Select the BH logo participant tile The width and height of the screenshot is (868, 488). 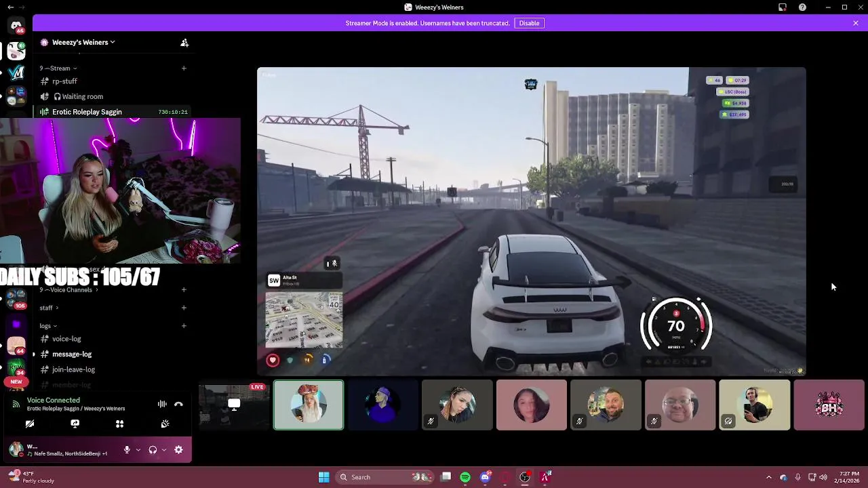829,405
